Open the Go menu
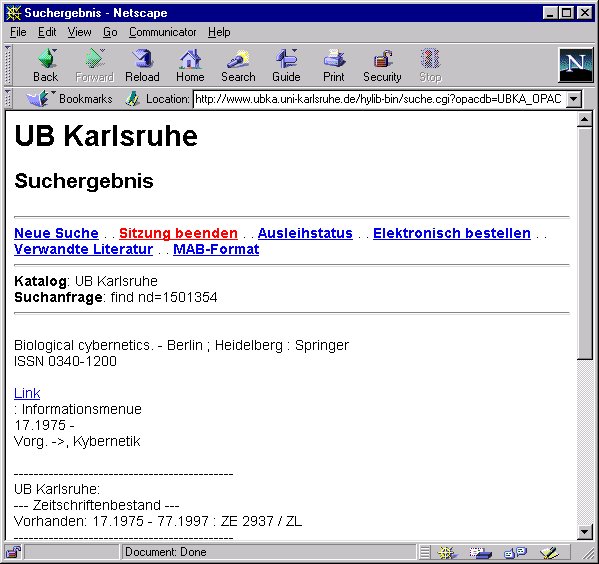 click(110, 32)
